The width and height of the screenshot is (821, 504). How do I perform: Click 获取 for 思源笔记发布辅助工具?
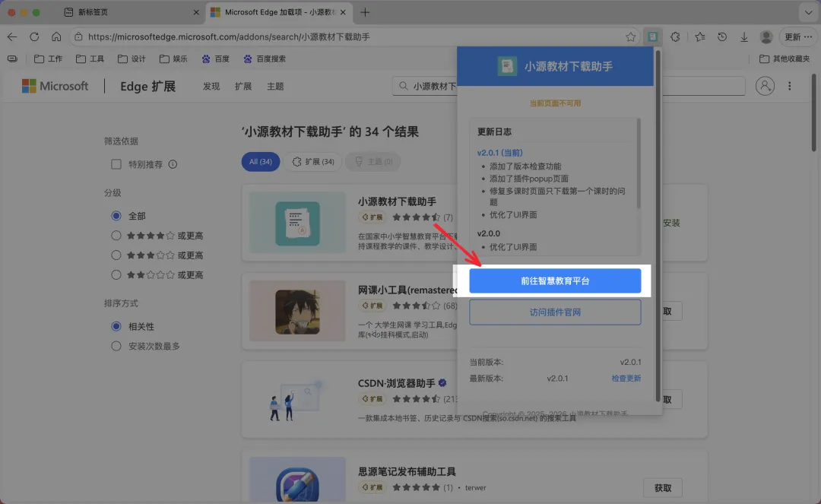click(662, 488)
